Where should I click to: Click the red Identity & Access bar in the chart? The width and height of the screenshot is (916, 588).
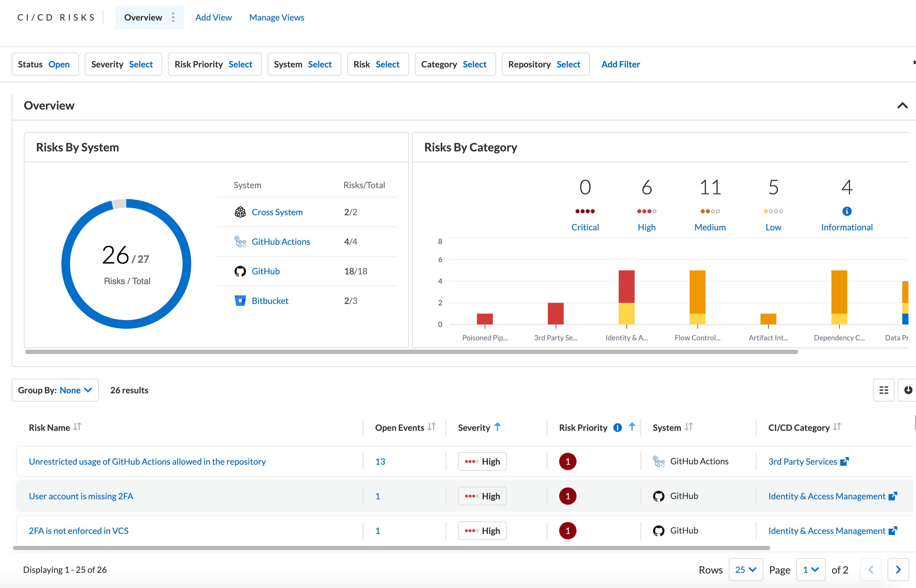[626, 286]
